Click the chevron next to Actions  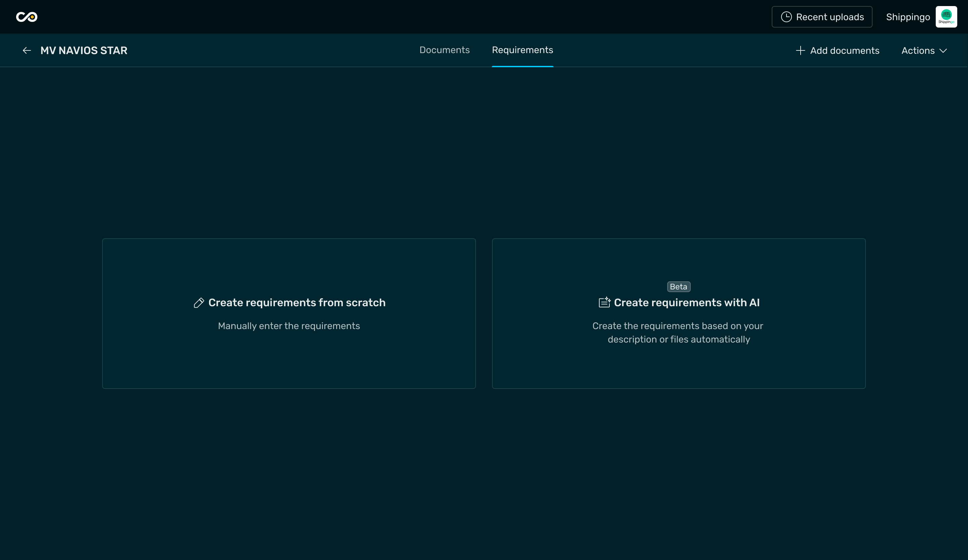tap(943, 51)
